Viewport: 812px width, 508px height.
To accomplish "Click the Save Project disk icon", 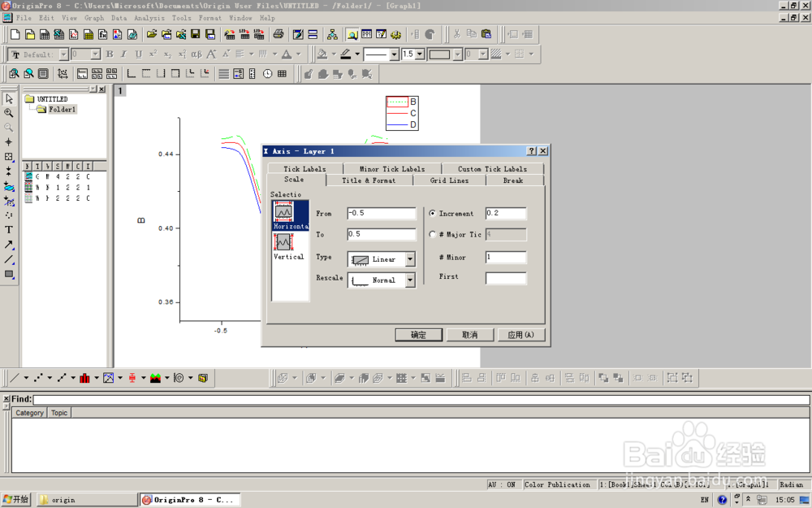I will [195, 35].
